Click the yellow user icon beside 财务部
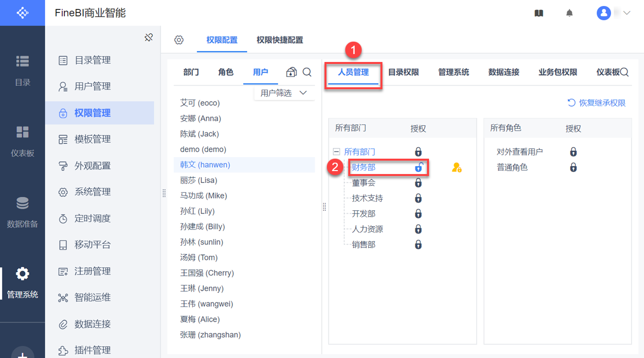Image resolution: width=644 pixels, height=358 pixels. (x=457, y=168)
